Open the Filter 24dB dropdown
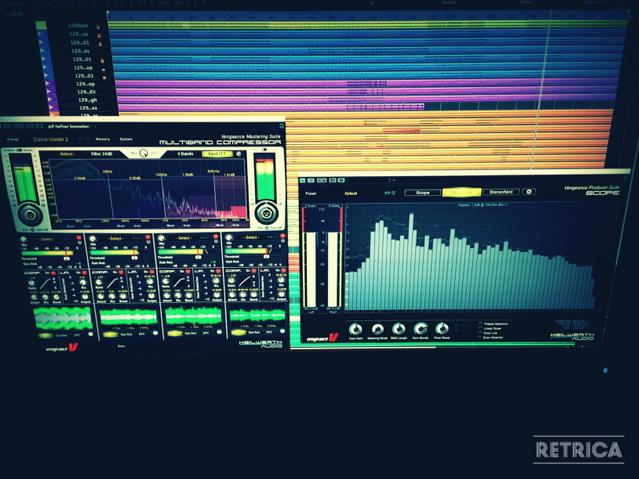This screenshot has width=639, height=479. 101,154
